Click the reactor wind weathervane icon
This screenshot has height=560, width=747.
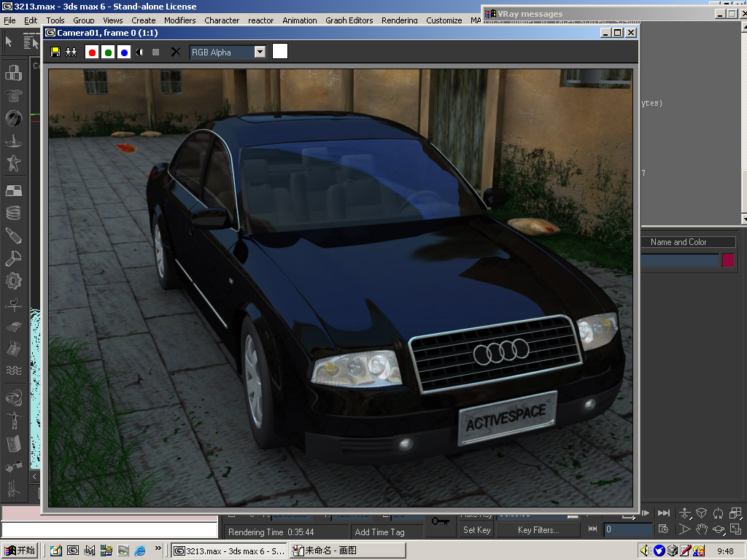(x=13, y=304)
